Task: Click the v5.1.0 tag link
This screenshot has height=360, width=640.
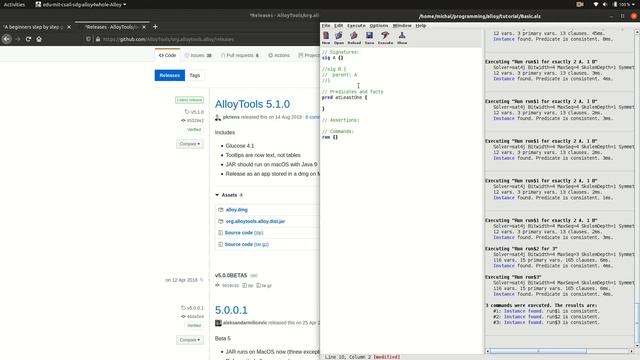Action: point(195,112)
